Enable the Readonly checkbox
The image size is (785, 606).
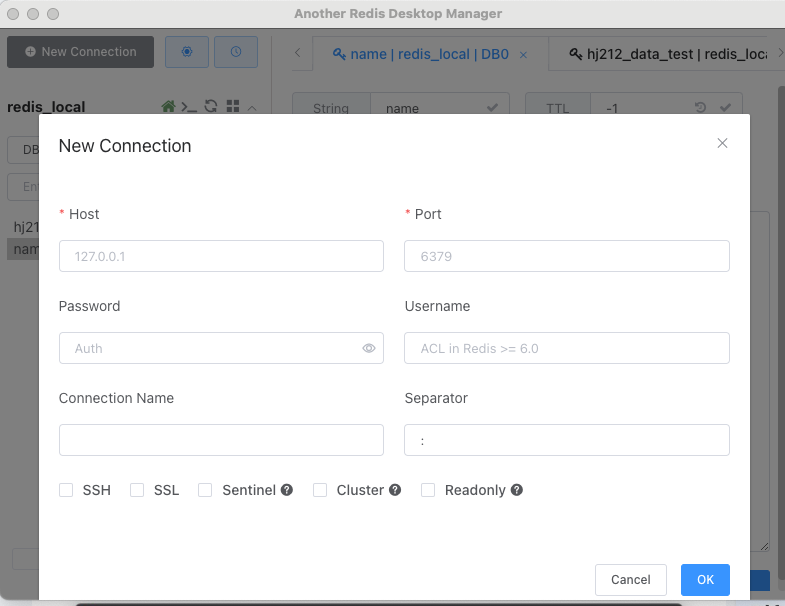pos(428,490)
